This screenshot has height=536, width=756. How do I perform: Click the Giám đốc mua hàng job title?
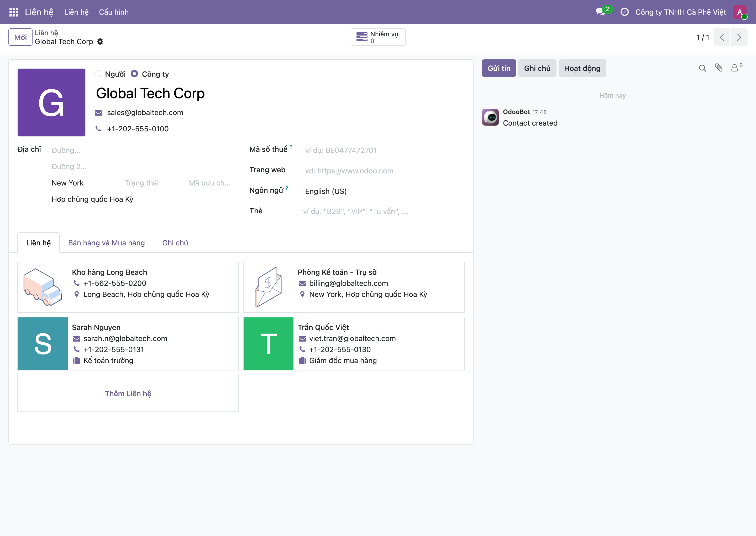click(x=343, y=361)
